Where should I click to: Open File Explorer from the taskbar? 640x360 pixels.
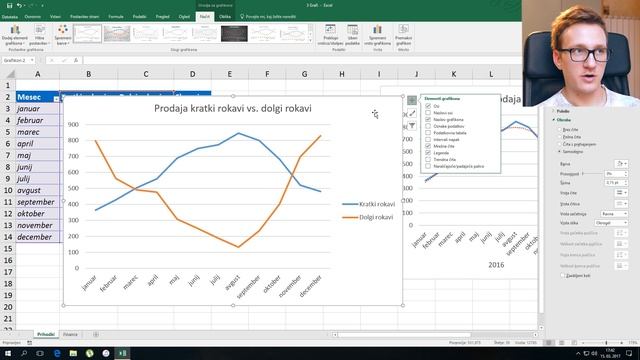click(x=73, y=353)
